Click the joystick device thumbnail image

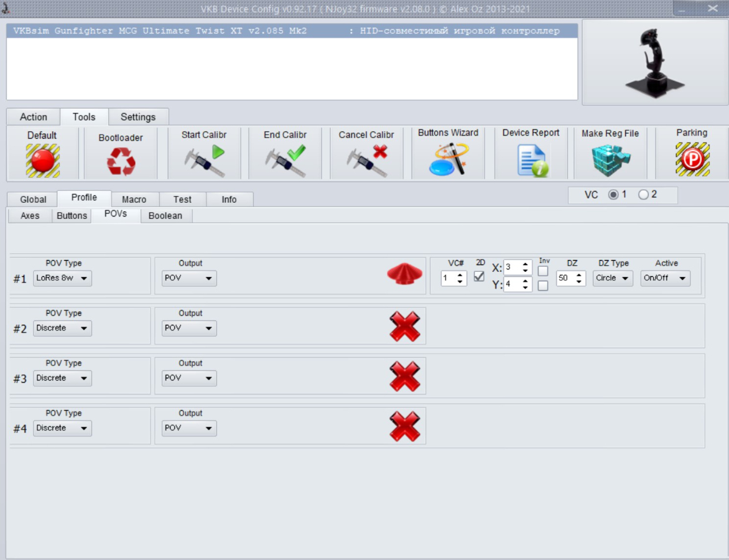point(654,63)
